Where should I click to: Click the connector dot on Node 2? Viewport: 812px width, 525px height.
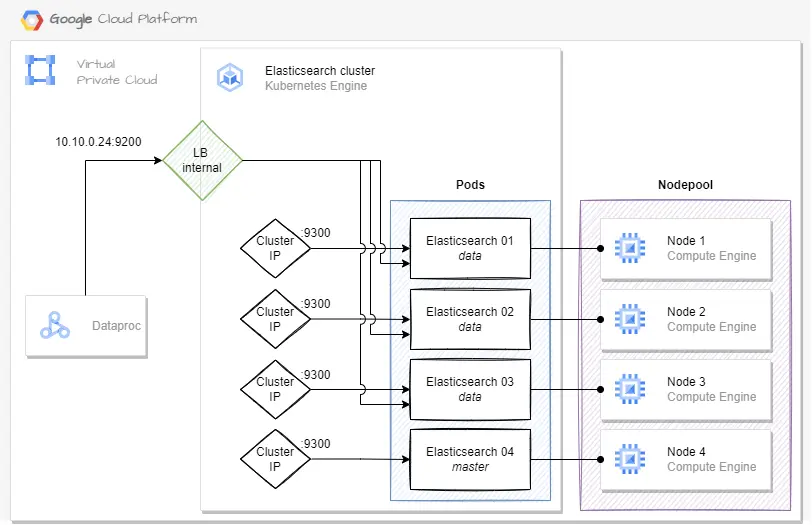(x=600, y=319)
